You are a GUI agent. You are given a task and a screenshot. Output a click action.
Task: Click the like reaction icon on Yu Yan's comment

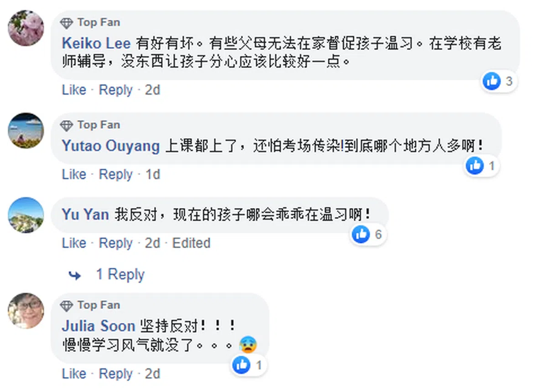coord(361,234)
